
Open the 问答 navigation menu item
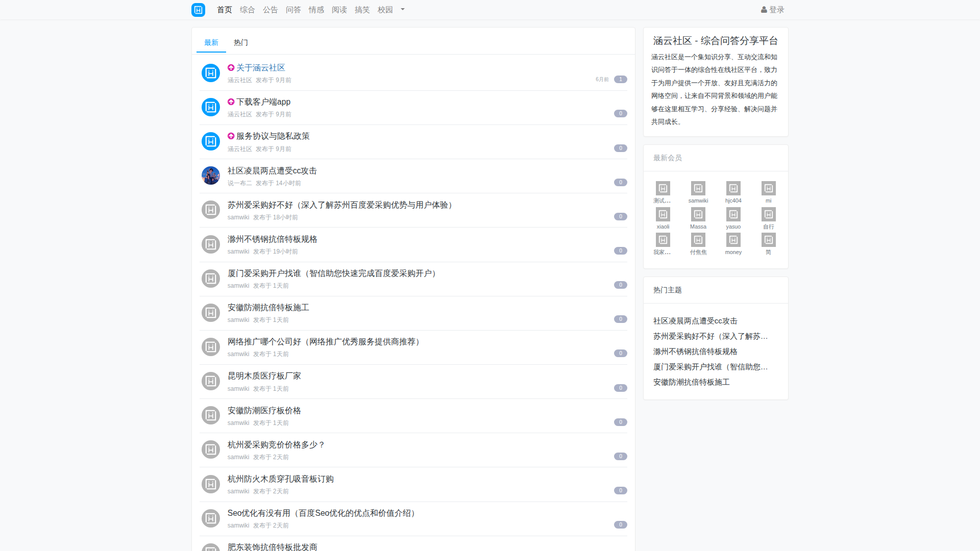tap(293, 10)
